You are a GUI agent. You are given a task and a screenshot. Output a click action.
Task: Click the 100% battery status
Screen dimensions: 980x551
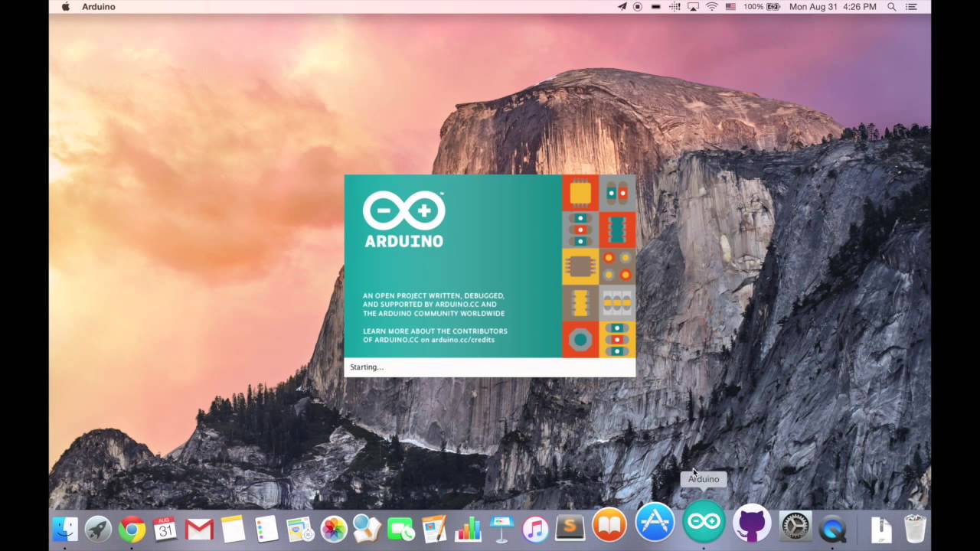tap(762, 7)
